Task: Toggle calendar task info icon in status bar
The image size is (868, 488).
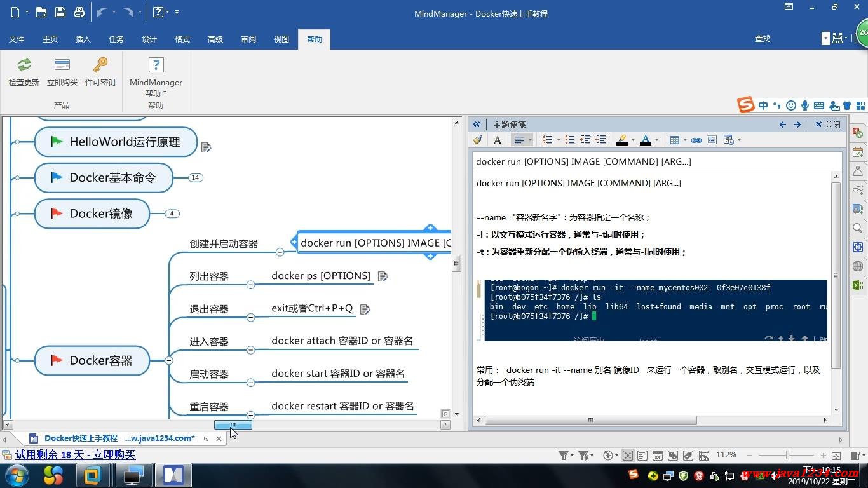Action: [x=658, y=456]
